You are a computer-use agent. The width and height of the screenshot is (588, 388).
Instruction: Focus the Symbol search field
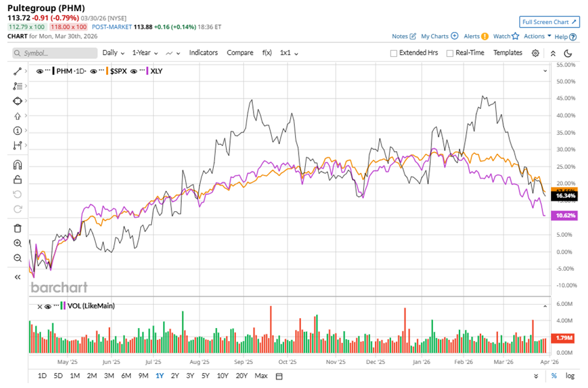click(55, 53)
